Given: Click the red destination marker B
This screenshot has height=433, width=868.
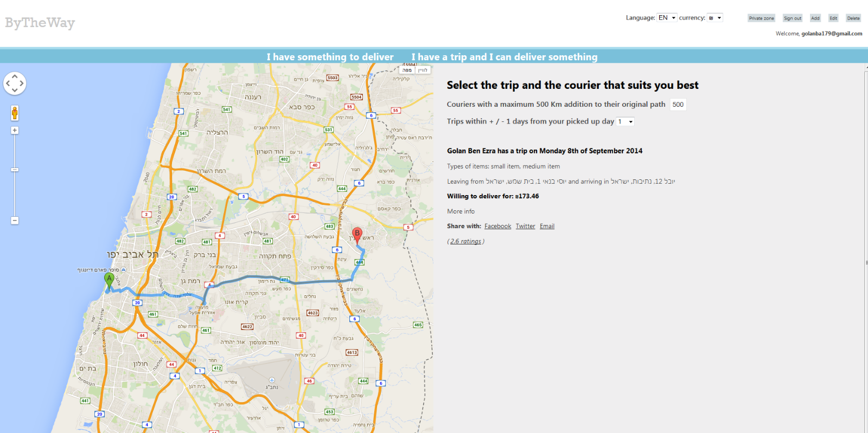Looking at the screenshot, I should pyautogui.click(x=357, y=235).
